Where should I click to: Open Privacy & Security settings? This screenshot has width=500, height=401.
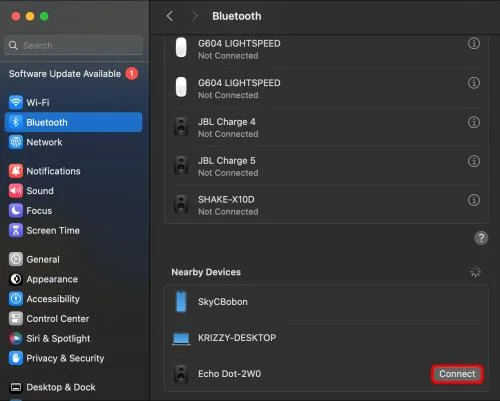point(73,358)
